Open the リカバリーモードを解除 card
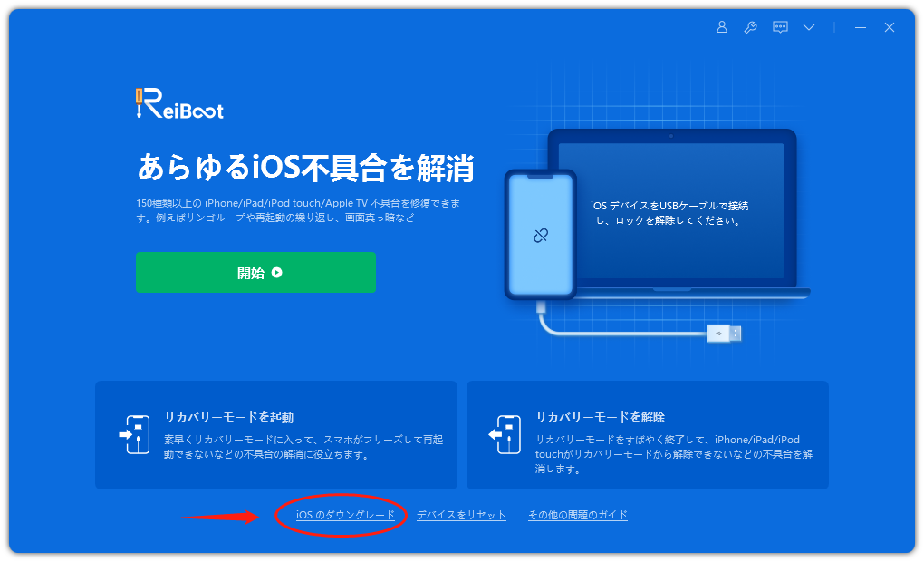Image resolution: width=924 pixels, height=562 pixels. [648, 435]
